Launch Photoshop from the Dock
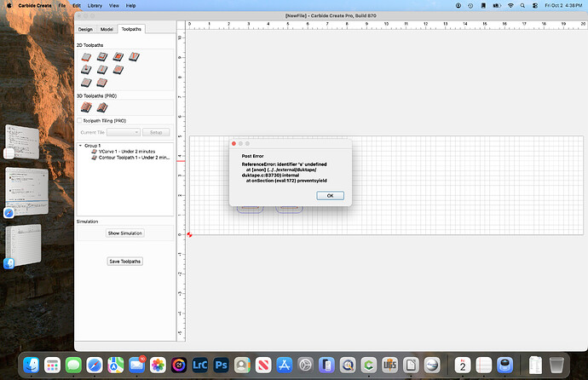Viewport: 588px width, 380px height. tap(221, 365)
